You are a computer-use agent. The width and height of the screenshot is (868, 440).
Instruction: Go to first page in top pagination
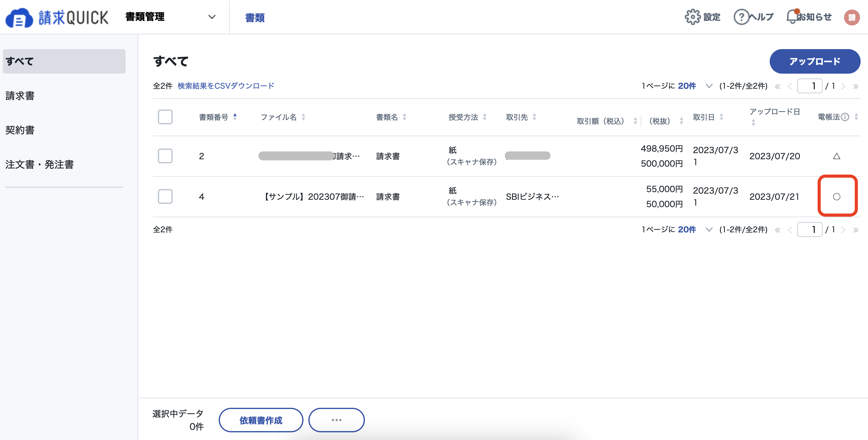coord(778,87)
